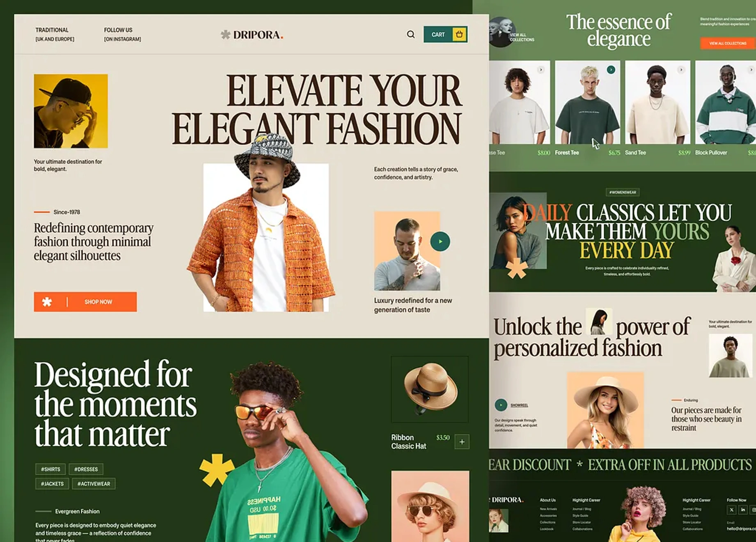Click the Shop Now button
The image size is (756, 542).
(85, 302)
